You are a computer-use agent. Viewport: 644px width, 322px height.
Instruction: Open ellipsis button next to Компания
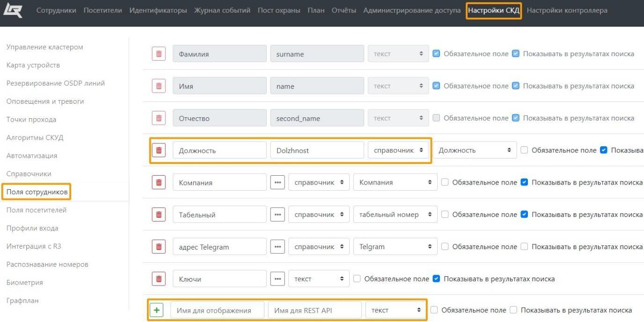tap(278, 182)
